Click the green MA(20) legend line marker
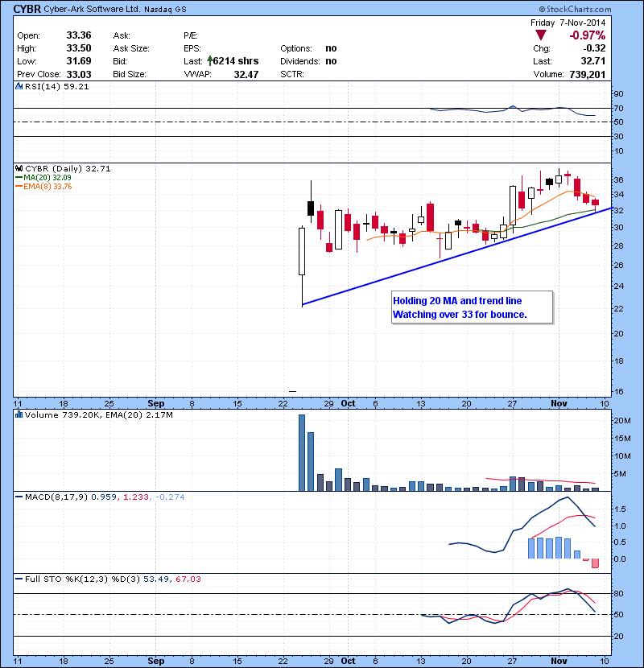The image size is (644, 668). point(19,178)
